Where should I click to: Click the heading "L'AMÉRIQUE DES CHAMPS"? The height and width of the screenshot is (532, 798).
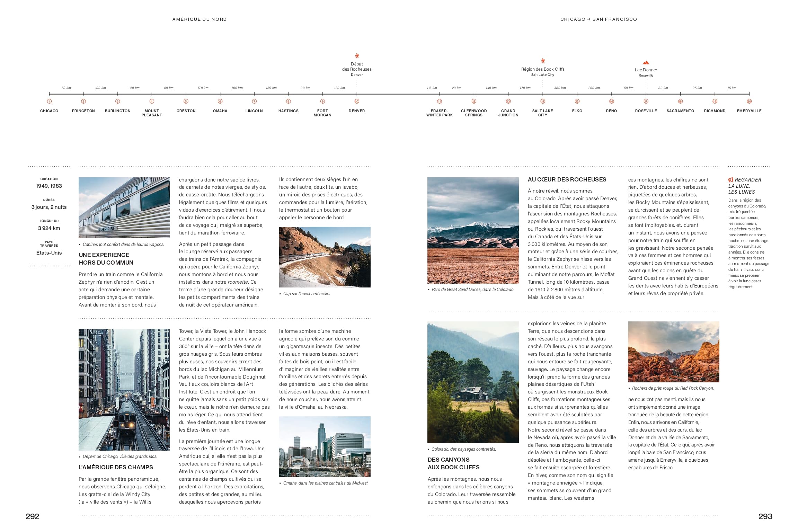116,467
